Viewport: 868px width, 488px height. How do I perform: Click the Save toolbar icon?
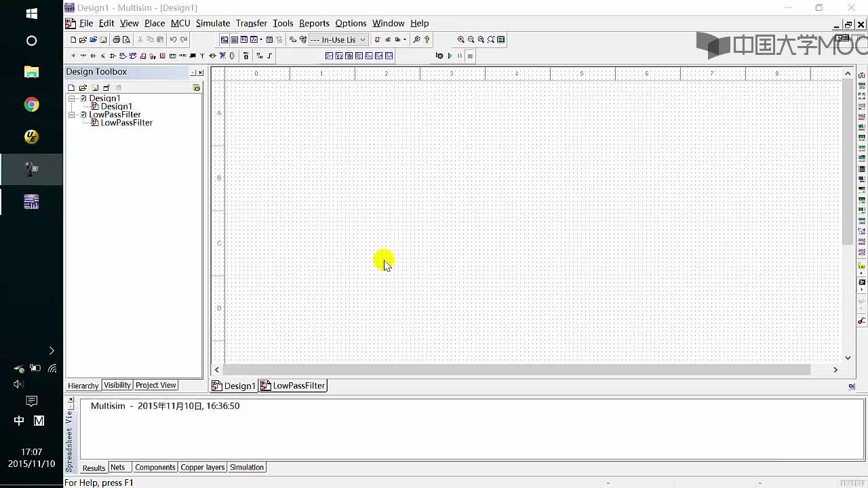tap(103, 39)
